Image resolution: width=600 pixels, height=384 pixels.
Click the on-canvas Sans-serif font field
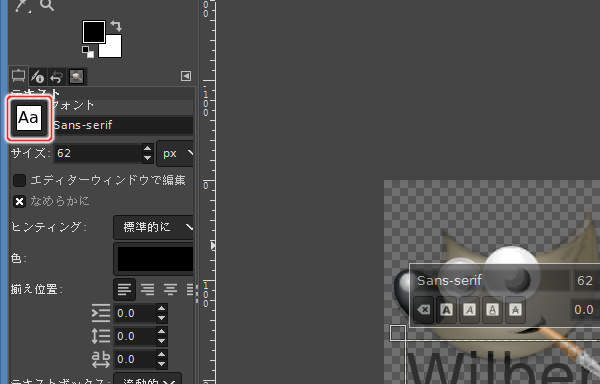pyautogui.click(x=492, y=280)
